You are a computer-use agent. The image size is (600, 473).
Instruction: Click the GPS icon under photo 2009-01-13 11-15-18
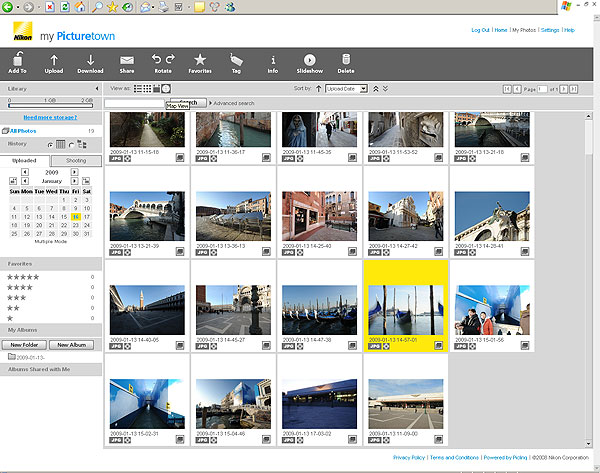pyautogui.click(x=127, y=158)
